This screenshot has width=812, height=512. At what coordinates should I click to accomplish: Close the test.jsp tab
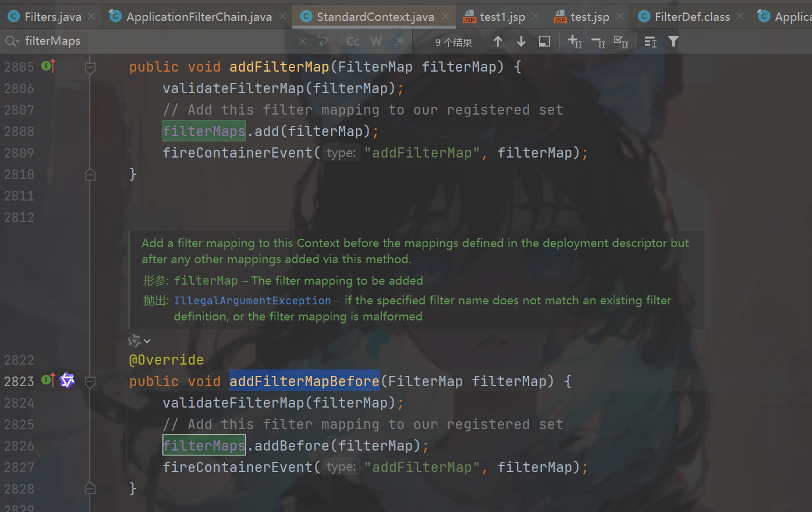click(x=620, y=17)
